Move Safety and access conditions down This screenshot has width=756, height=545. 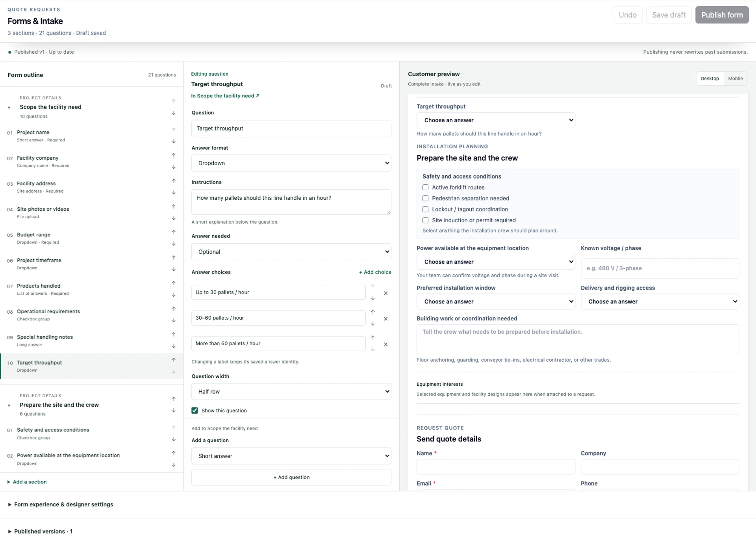[x=174, y=439]
